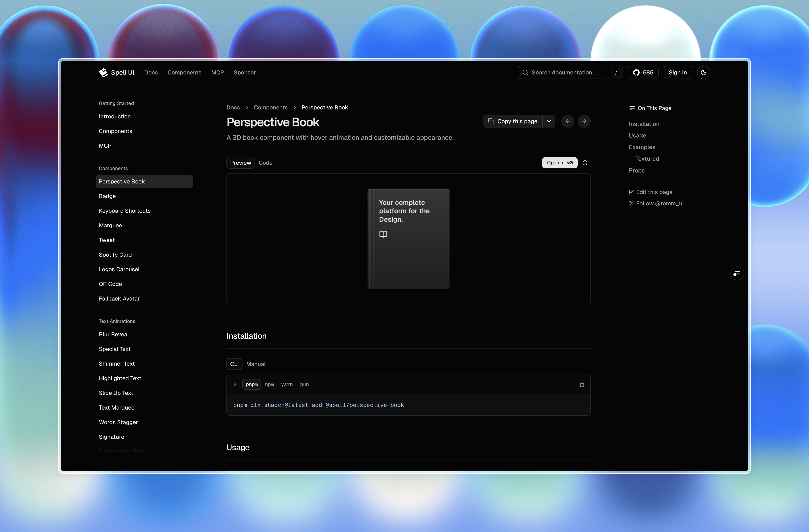The image size is (809, 532).
Task: Click the 3D book preview thumbnail
Action: [408, 239]
